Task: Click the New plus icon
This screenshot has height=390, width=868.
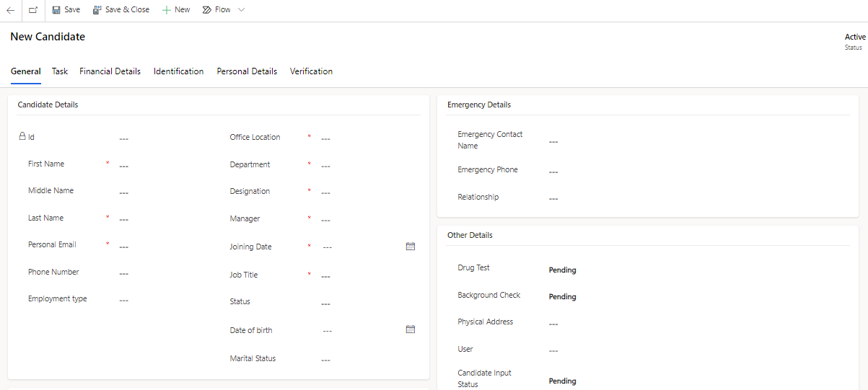Action: coord(167,10)
